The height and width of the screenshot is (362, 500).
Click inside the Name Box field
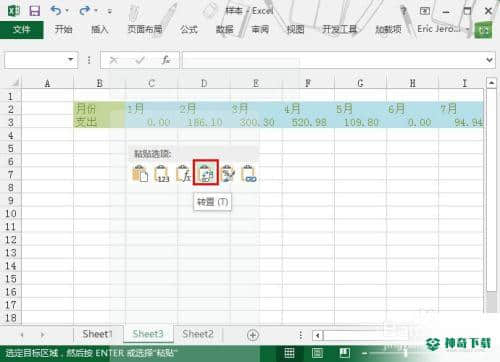[x=34, y=60]
